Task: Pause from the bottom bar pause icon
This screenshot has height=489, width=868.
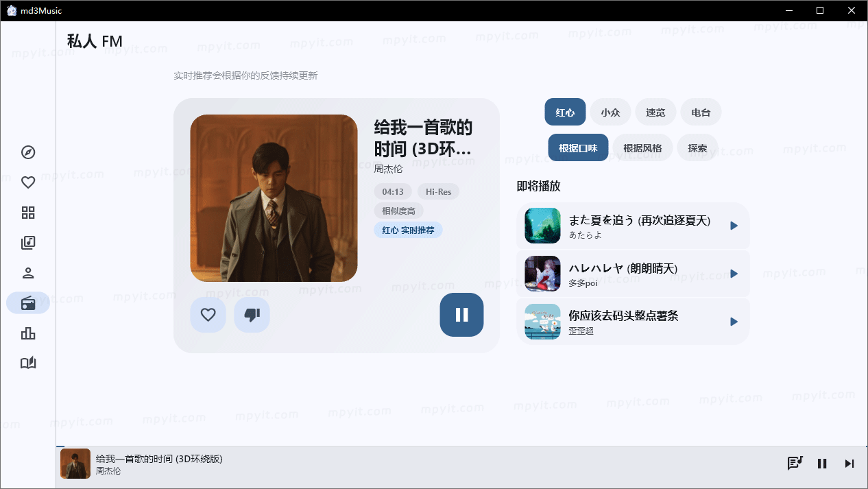Action: point(822,464)
